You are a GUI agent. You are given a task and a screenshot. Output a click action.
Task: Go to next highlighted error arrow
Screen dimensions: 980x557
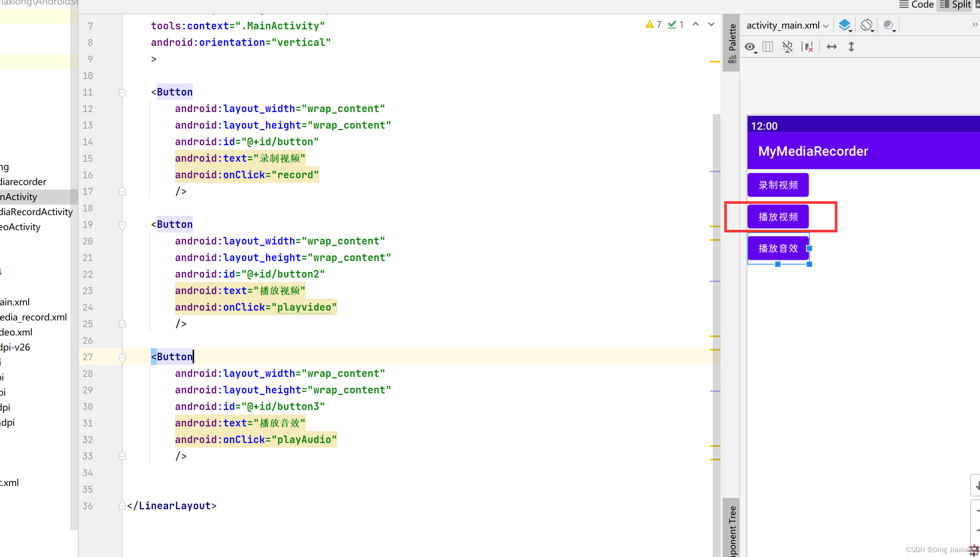(711, 24)
